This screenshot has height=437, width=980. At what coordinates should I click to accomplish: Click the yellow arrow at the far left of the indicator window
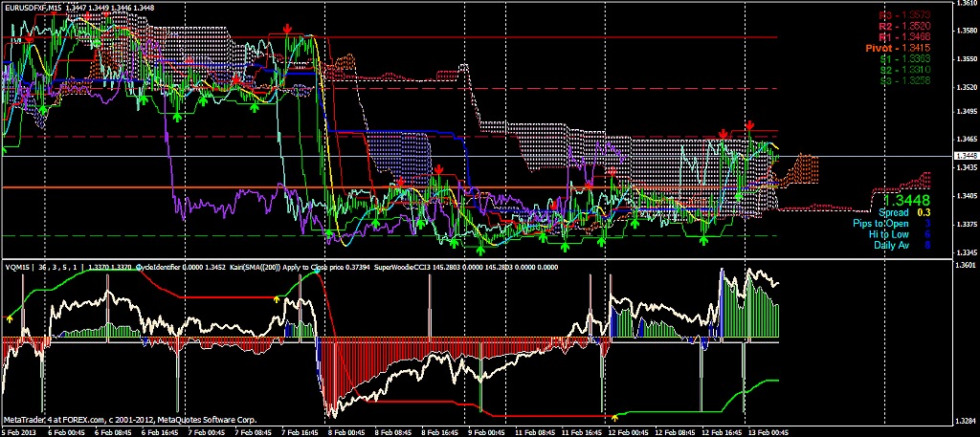click(x=10, y=315)
